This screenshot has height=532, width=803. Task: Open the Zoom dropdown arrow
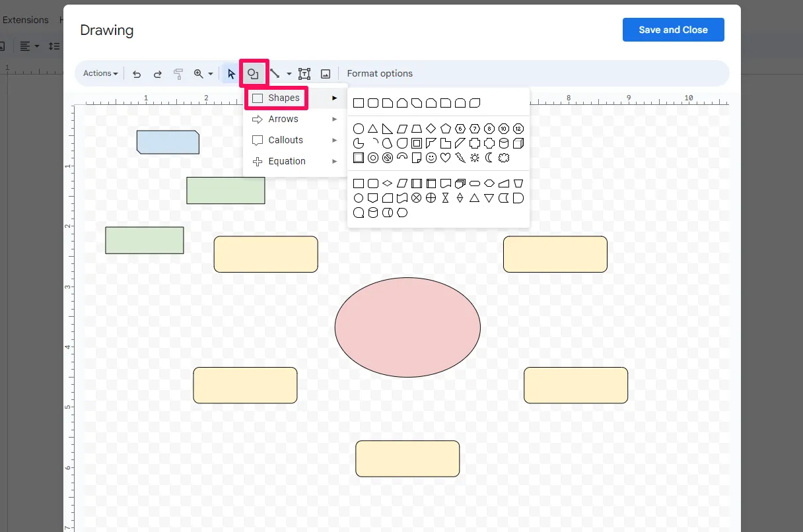(211, 74)
